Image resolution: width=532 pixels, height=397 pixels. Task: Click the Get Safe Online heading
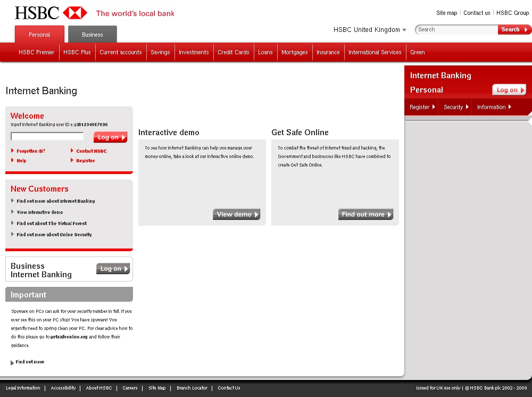point(300,133)
